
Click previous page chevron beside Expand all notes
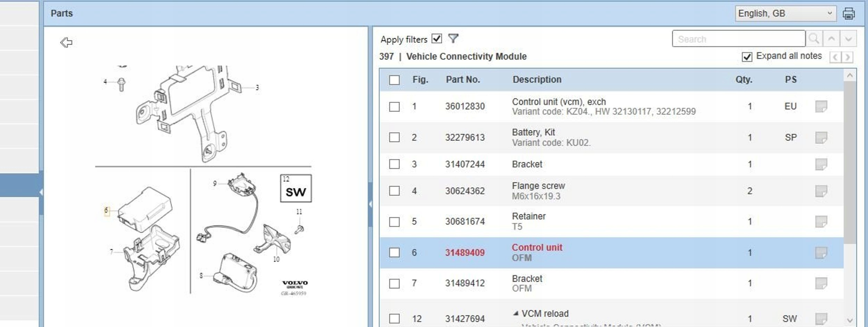click(835, 57)
